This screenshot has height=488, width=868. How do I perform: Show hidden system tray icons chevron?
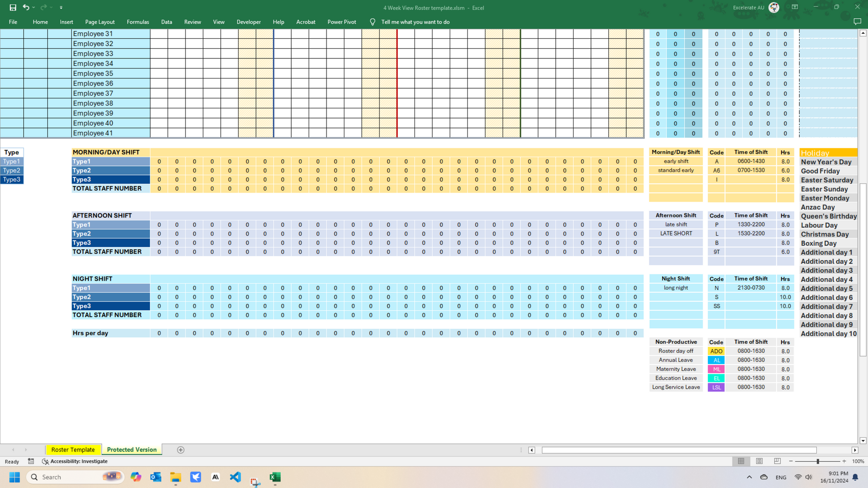pyautogui.click(x=749, y=477)
